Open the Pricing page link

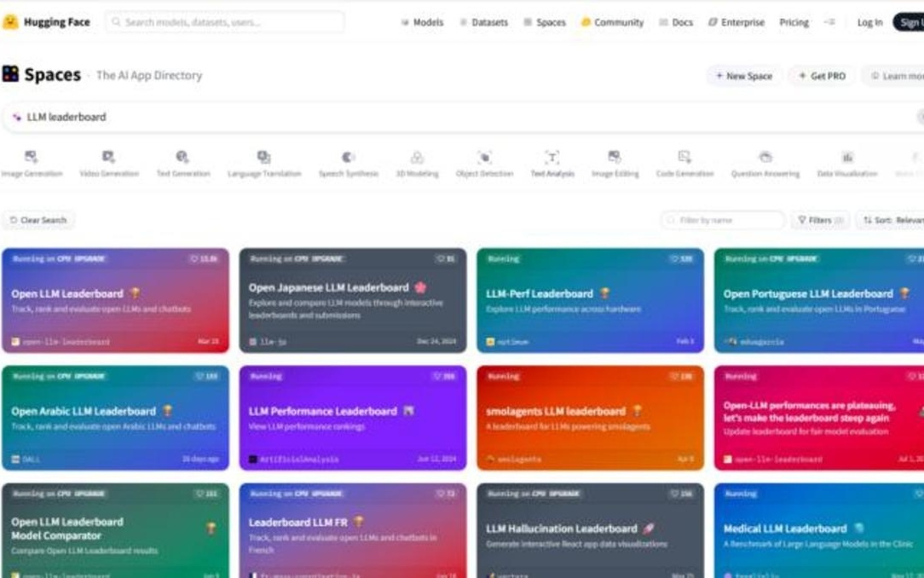794,22
